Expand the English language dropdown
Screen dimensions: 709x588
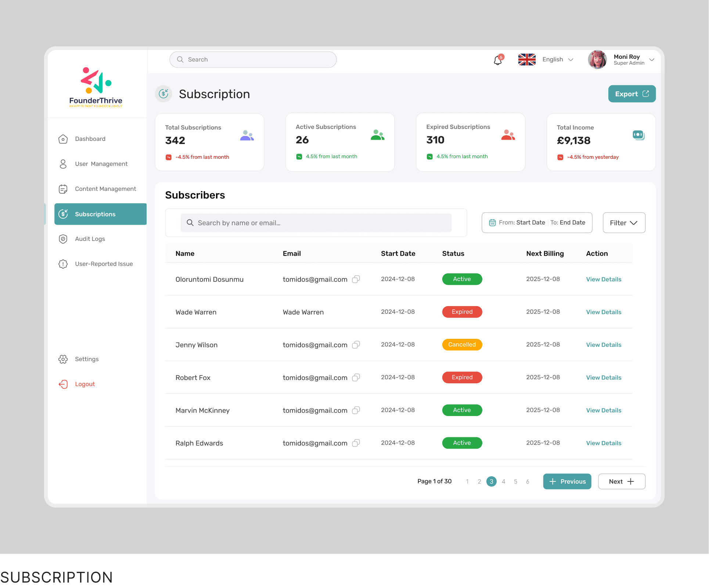coord(571,60)
